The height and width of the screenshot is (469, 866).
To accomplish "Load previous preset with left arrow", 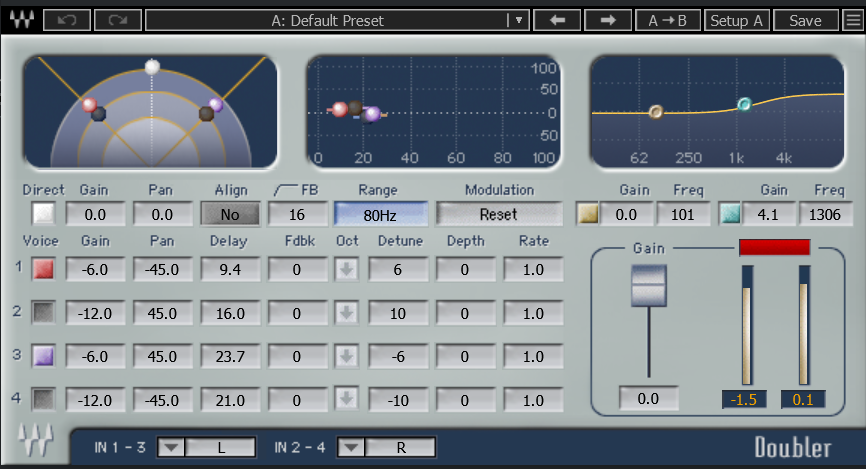I will [557, 20].
